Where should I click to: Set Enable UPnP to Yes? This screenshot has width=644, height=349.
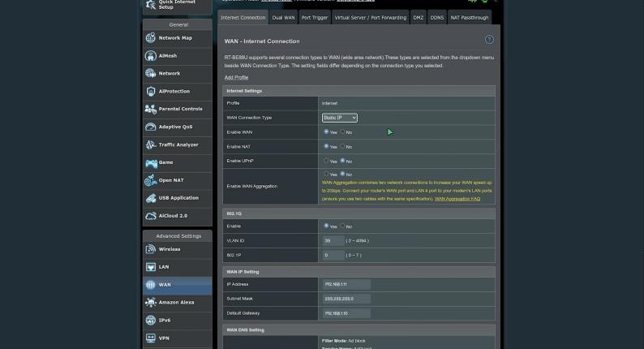pos(326,161)
